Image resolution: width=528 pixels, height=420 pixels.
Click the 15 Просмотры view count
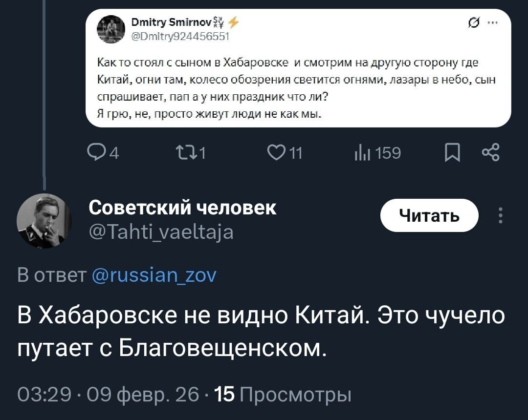click(x=284, y=394)
